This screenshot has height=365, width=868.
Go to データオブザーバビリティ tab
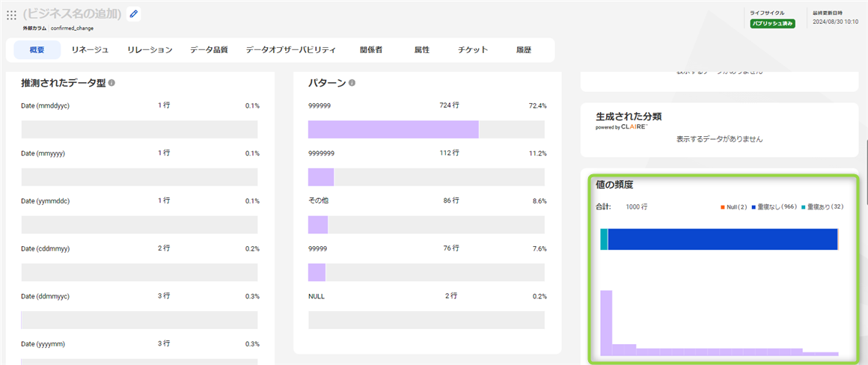click(x=290, y=50)
